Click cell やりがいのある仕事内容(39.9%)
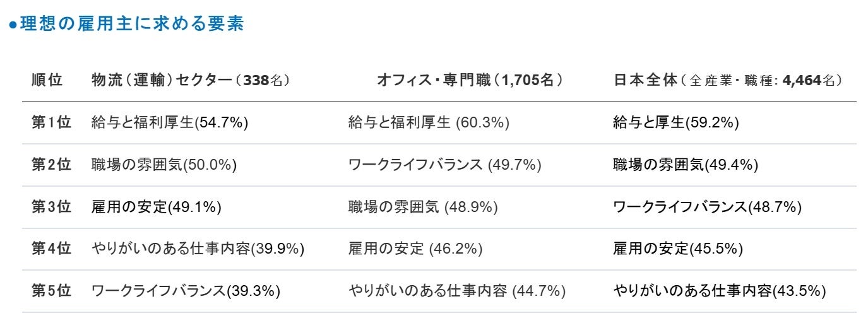 (x=198, y=249)
